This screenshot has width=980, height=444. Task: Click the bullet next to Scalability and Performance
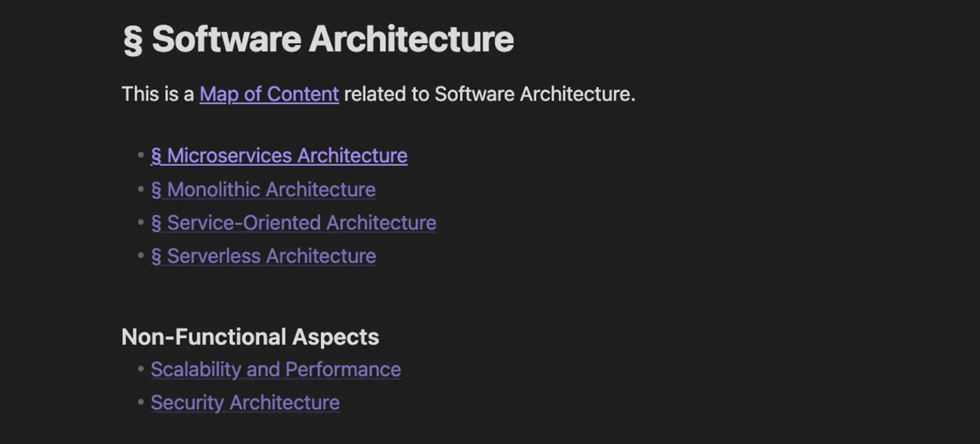click(141, 369)
